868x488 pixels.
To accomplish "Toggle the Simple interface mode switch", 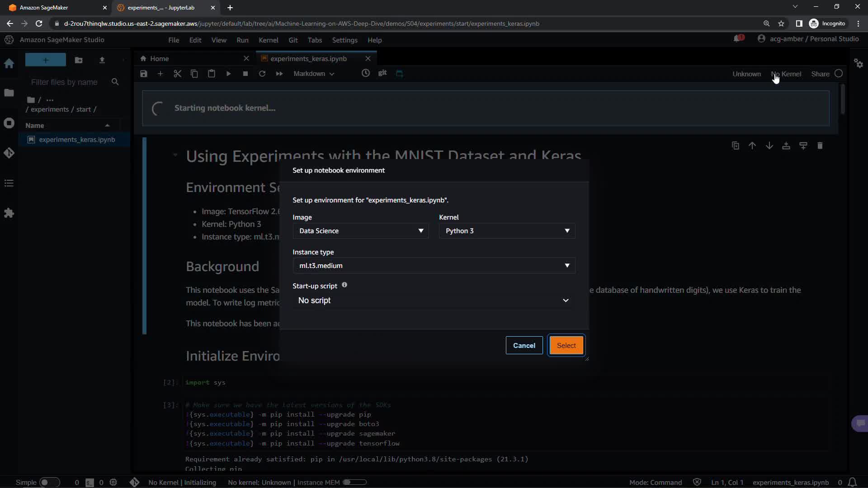I will point(49,482).
